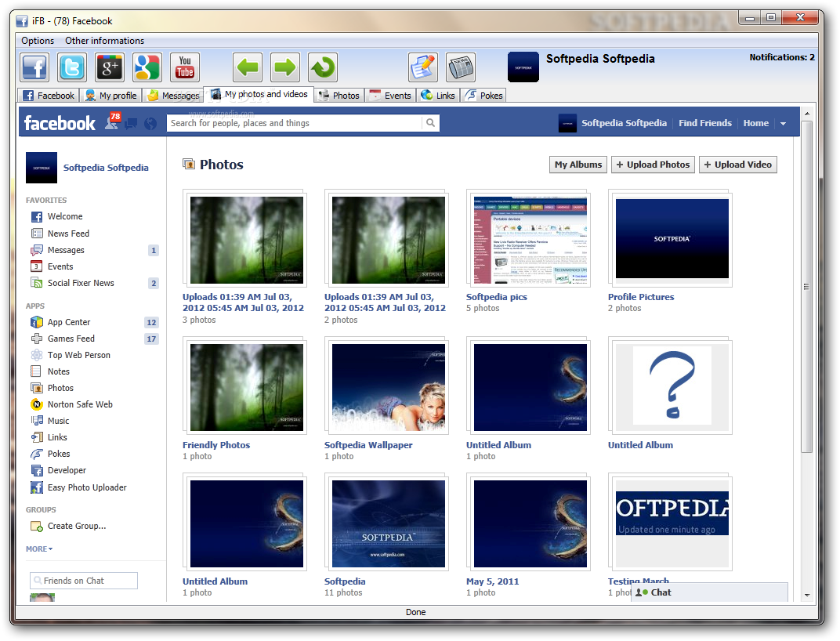Open the Friendly Photos album thumbnail
The image size is (840, 641).
(246, 387)
